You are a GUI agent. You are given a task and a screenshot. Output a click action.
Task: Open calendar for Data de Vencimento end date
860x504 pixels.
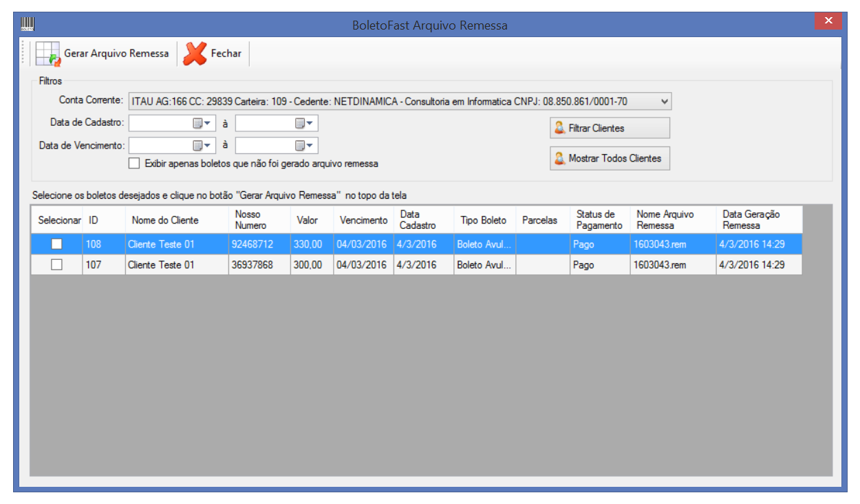pos(304,146)
